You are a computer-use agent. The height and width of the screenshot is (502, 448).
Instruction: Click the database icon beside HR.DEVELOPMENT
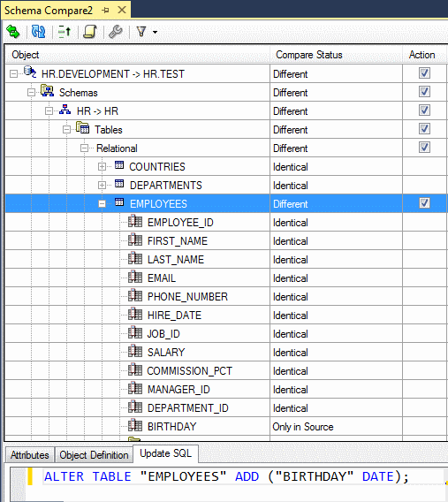[30, 72]
